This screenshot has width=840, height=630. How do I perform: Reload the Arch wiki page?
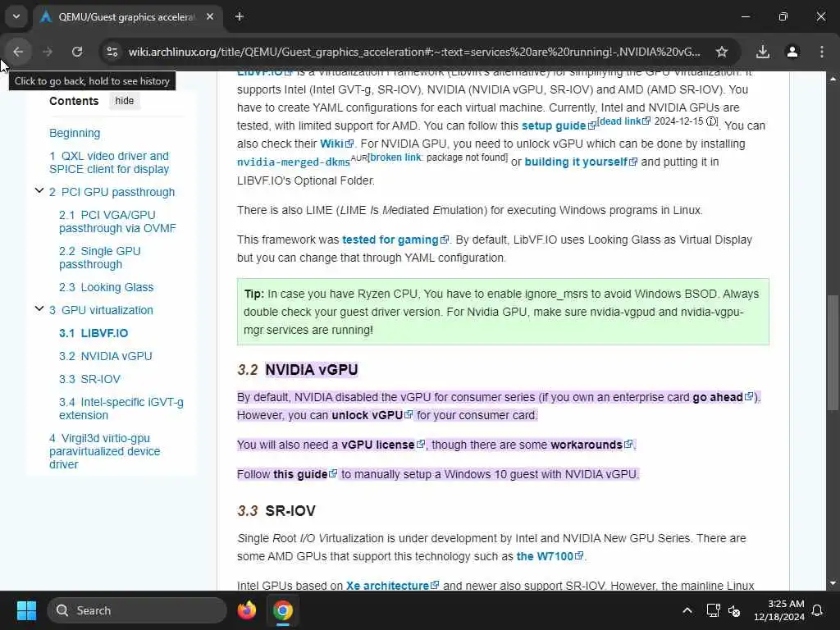tap(77, 52)
